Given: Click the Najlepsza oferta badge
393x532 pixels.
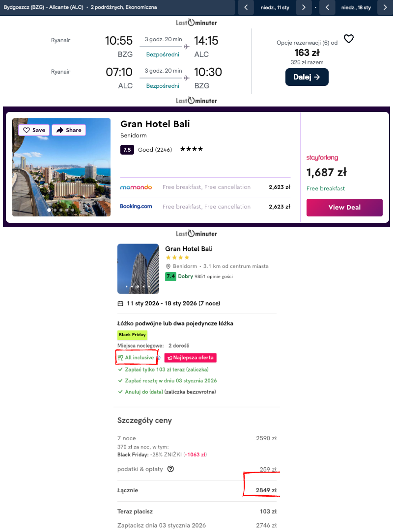Looking at the screenshot, I should point(190,358).
